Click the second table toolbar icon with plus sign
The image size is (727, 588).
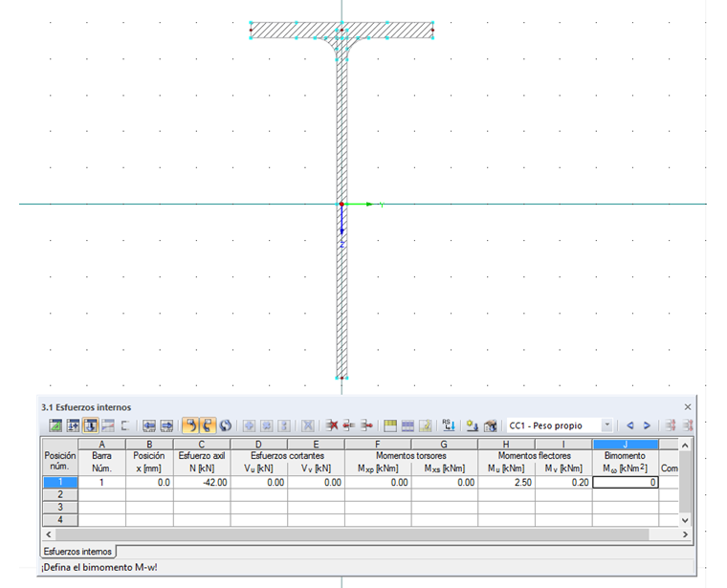[x=73, y=425]
